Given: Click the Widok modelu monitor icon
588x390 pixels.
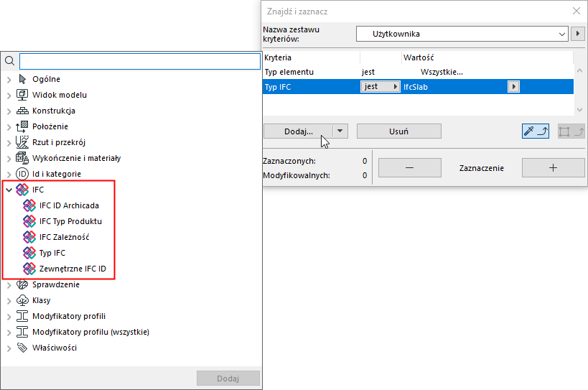Looking at the screenshot, I should click(22, 95).
